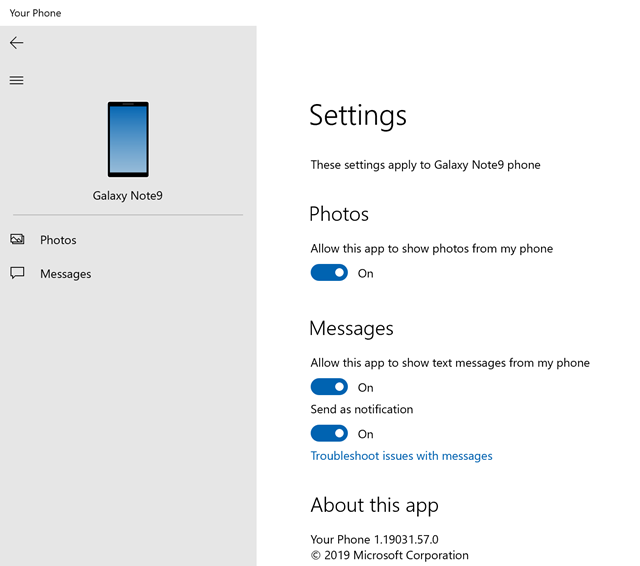Click 'Send as notification' label
Image resolution: width=640 pixels, height=566 pixels.
[362, 409]
